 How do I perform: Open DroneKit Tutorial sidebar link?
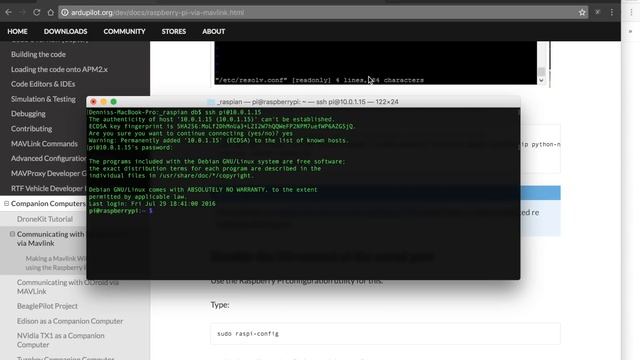coord(45,219)
